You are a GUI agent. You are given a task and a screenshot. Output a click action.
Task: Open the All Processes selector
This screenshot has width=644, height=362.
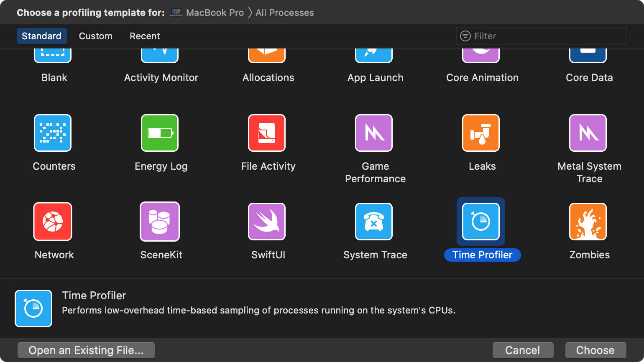pos(285,13)
